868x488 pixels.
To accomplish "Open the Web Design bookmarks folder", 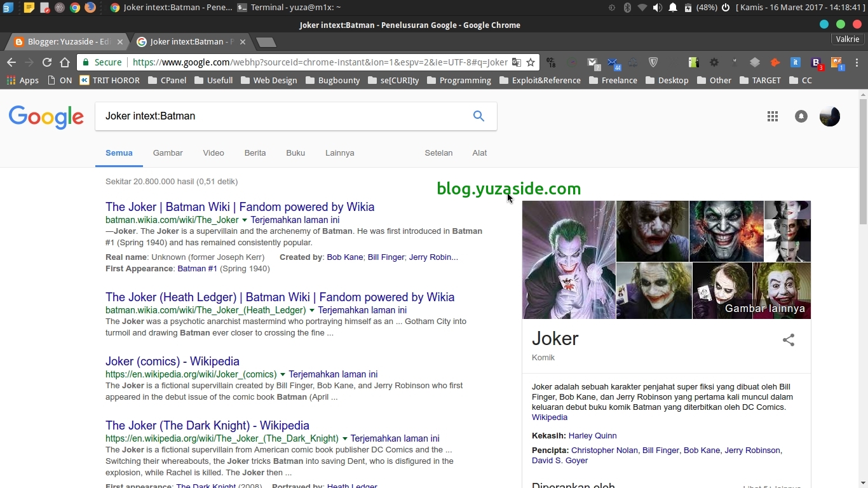I will pyautogui.click(x=269, y=80).
